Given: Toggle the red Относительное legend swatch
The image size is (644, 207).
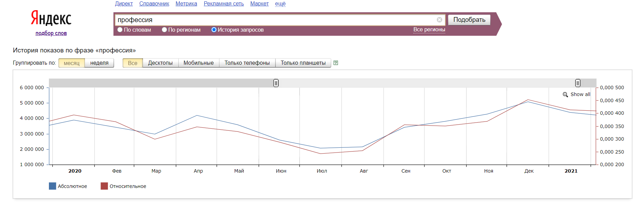Looking at the screenshot, I should (x=104, y=186).
